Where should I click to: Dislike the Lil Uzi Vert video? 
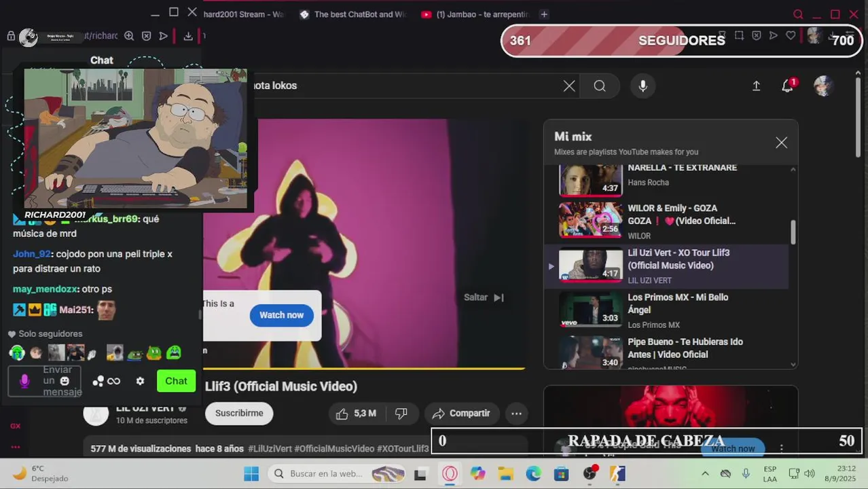coord(401,414)
